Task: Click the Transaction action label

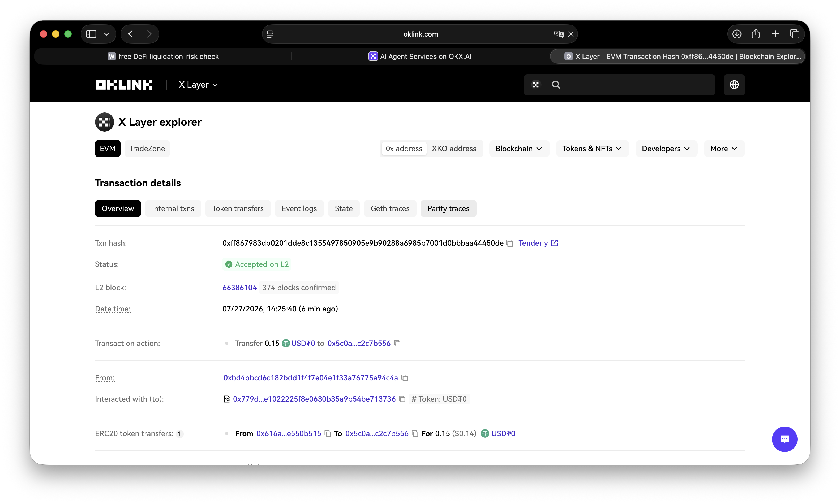Action: click(127, 343)
